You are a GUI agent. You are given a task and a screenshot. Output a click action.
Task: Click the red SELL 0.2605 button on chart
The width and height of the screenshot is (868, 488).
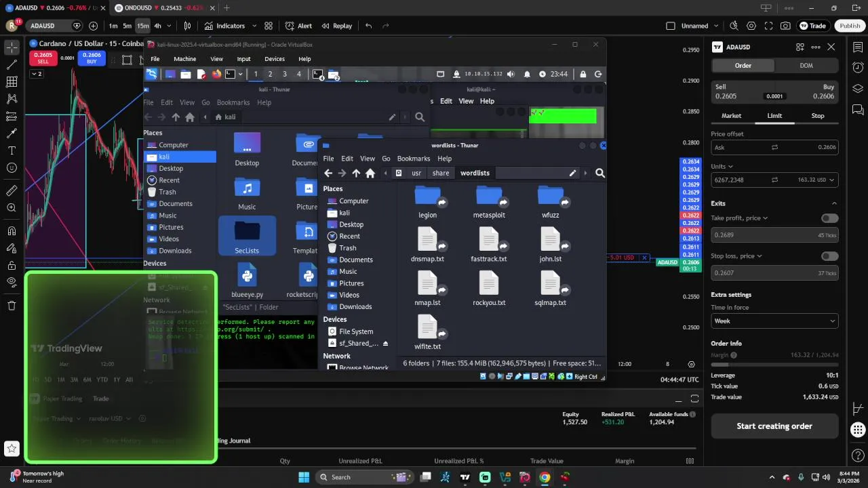(x=43, y=58)
